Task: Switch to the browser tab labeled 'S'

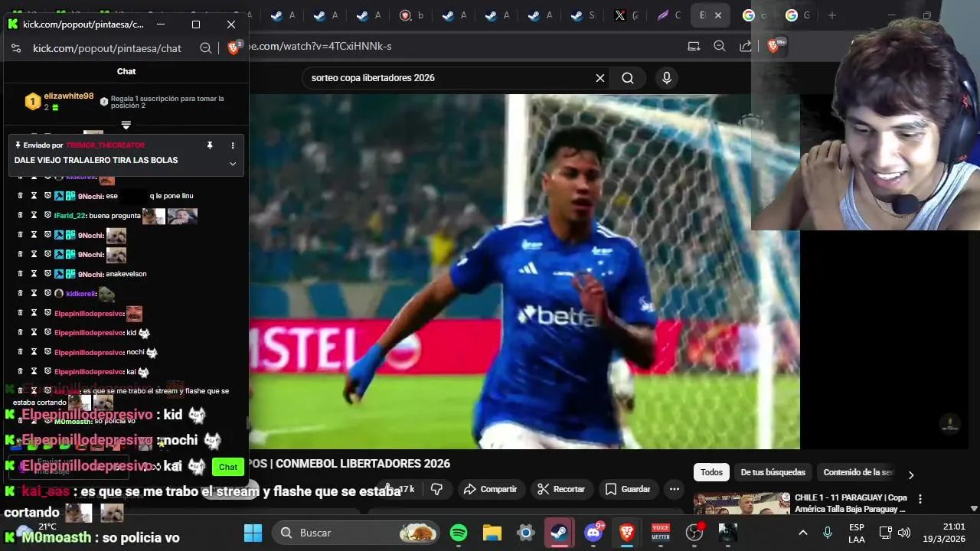Action: [x=582, y=15]
